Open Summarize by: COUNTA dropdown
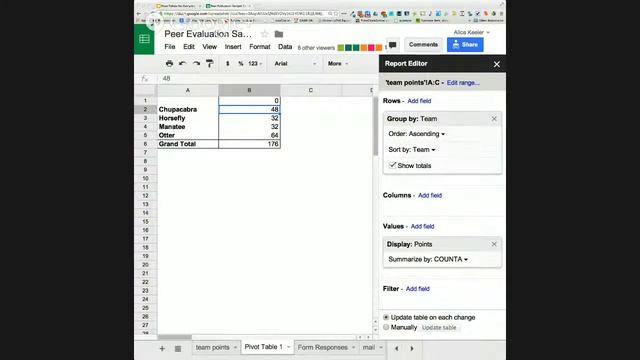 click(428, 259)
